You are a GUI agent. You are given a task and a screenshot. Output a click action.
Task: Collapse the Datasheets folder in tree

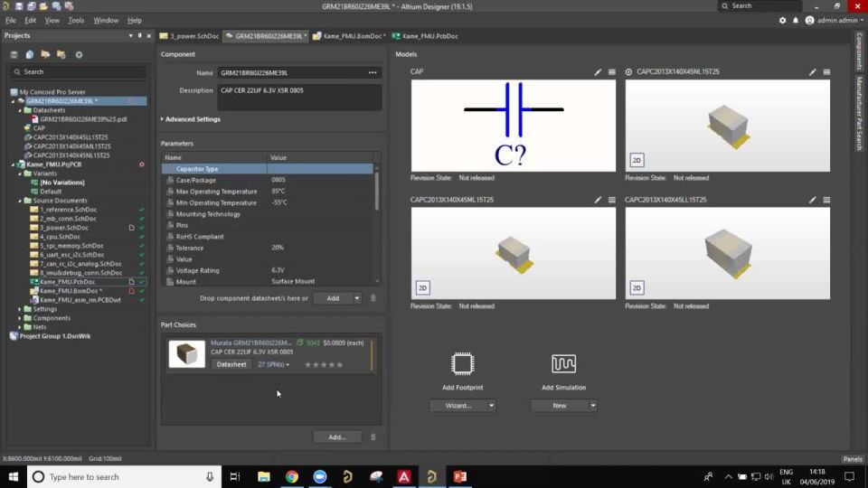(x=20, y=110)
